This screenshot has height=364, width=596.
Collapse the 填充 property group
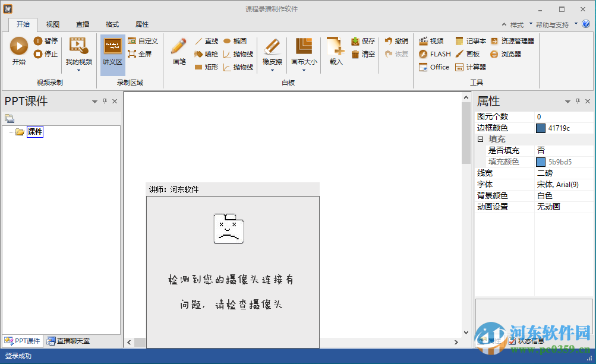click(480, 138)
